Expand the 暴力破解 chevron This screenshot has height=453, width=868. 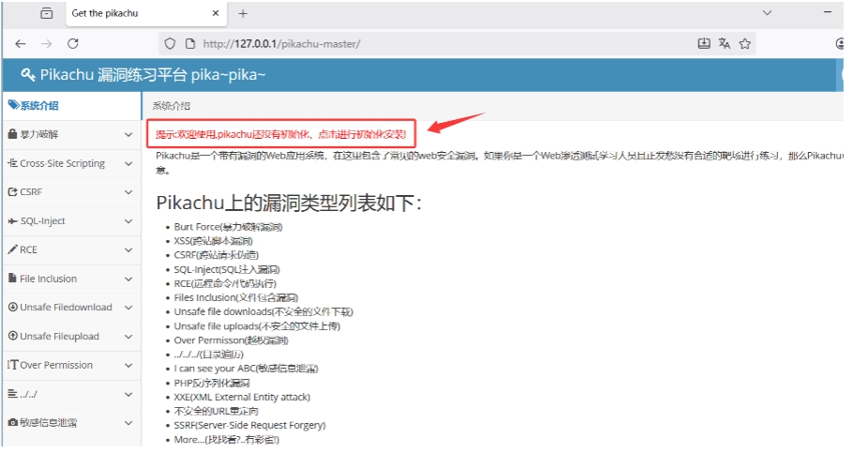128,134
